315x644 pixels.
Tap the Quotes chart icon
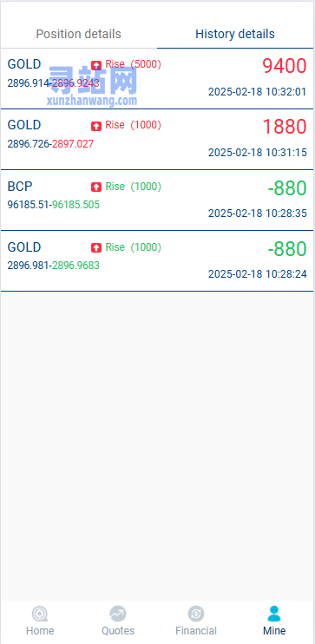(x=118, y=614)
